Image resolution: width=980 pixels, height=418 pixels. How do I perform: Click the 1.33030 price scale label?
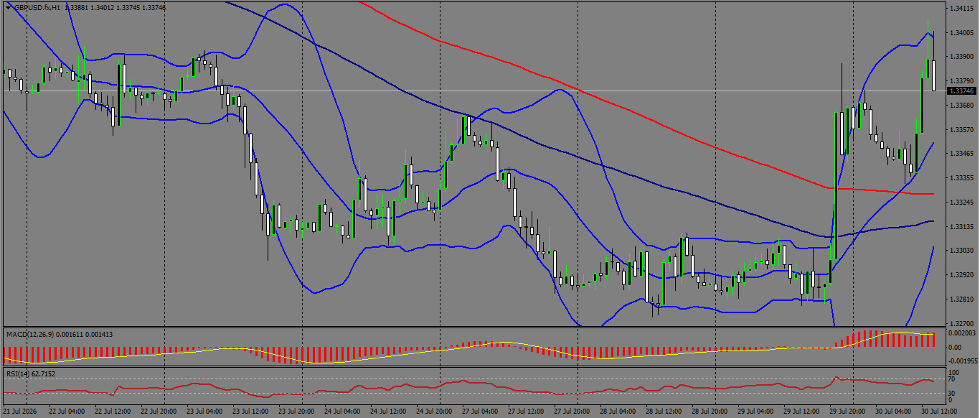(x=961, y=251)
